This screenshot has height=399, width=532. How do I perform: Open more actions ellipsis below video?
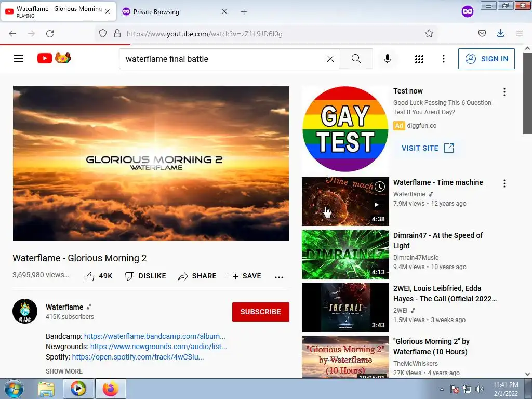[279, 277]
